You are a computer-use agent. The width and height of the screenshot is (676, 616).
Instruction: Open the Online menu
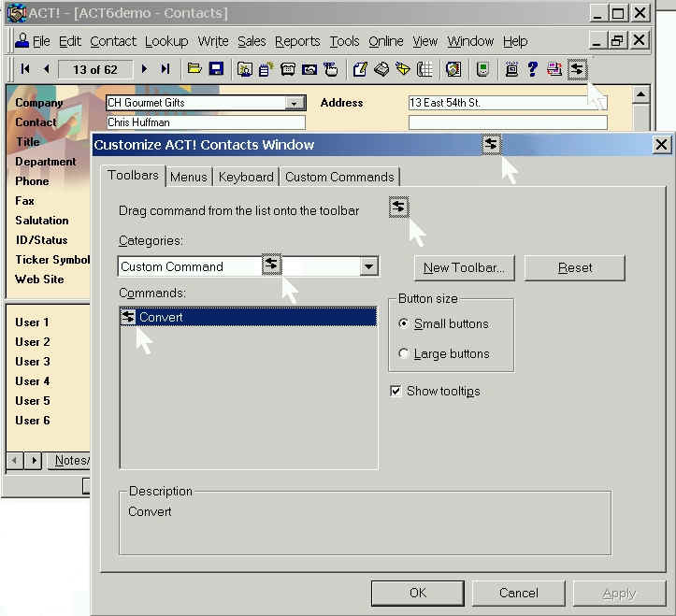click(386, 41)
